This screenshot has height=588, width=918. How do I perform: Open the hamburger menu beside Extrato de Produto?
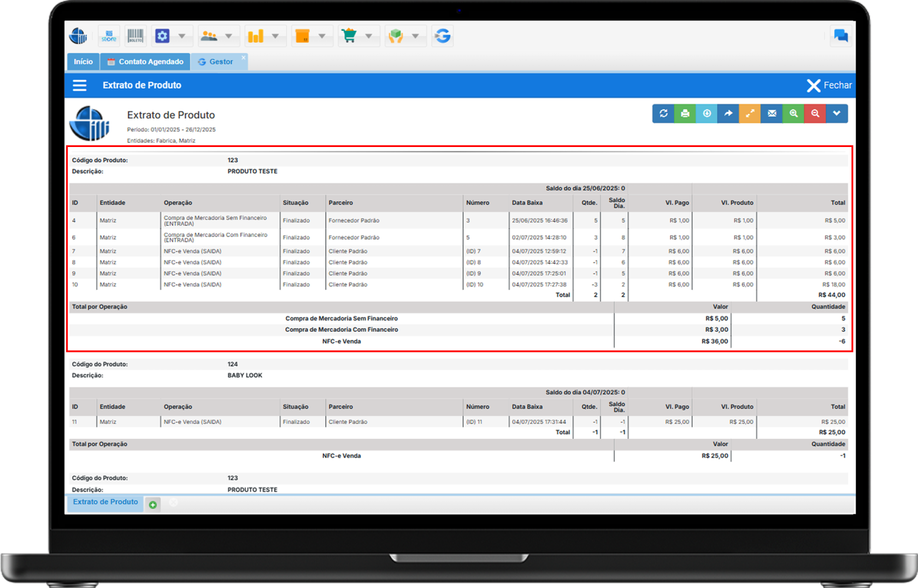(x=80, y=85)
